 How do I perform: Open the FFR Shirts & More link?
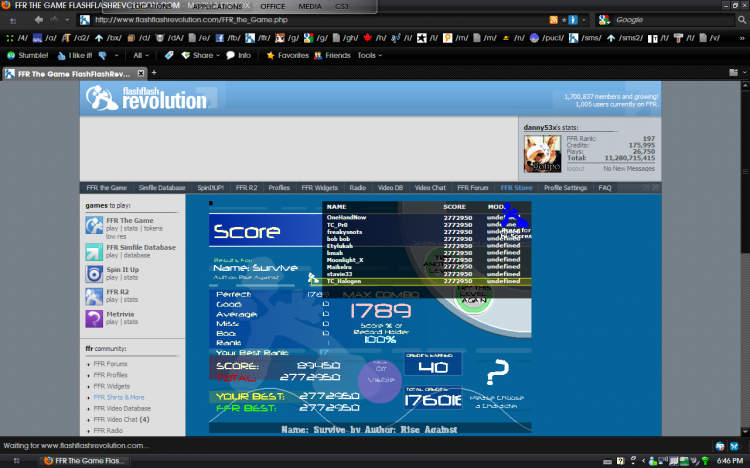point(119,397)
